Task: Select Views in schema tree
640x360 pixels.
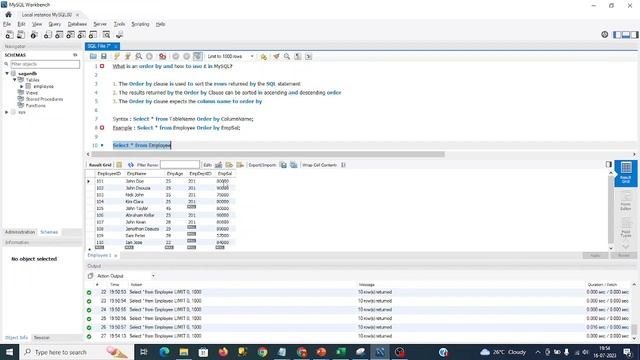Action: [x=31, y=93]
